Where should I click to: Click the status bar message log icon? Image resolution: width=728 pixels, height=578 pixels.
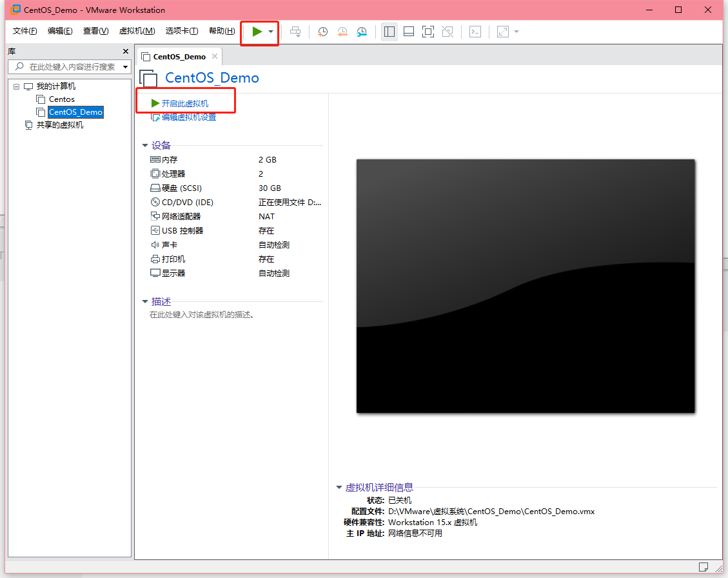pyautogui.click(x=703, y=567)
